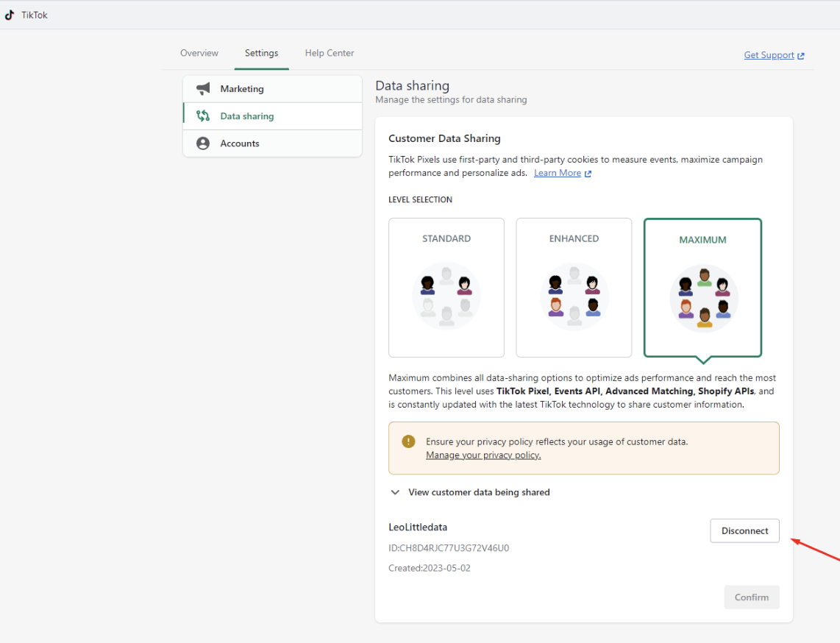Open View customer data being shared label
This screenshot has height=643, width=840.
[479, 492]
